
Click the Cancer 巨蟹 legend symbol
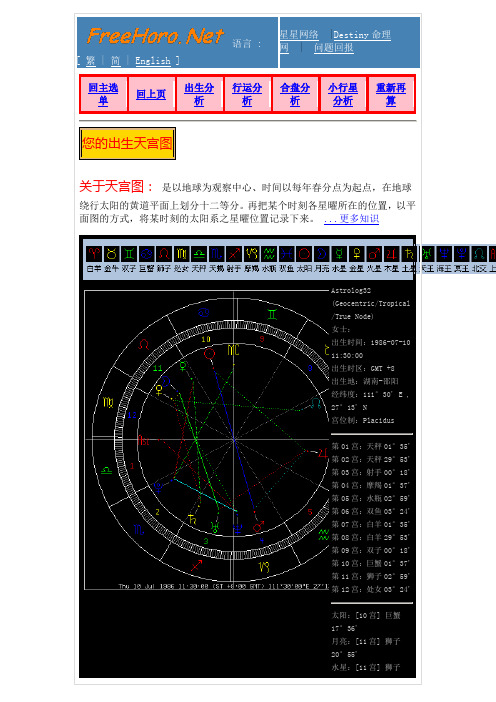coord(146,254)
